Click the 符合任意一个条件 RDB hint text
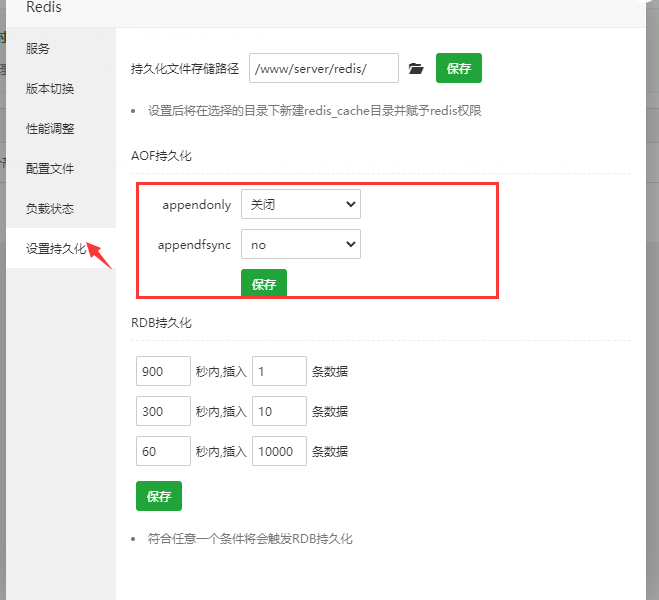 point(250,539)
